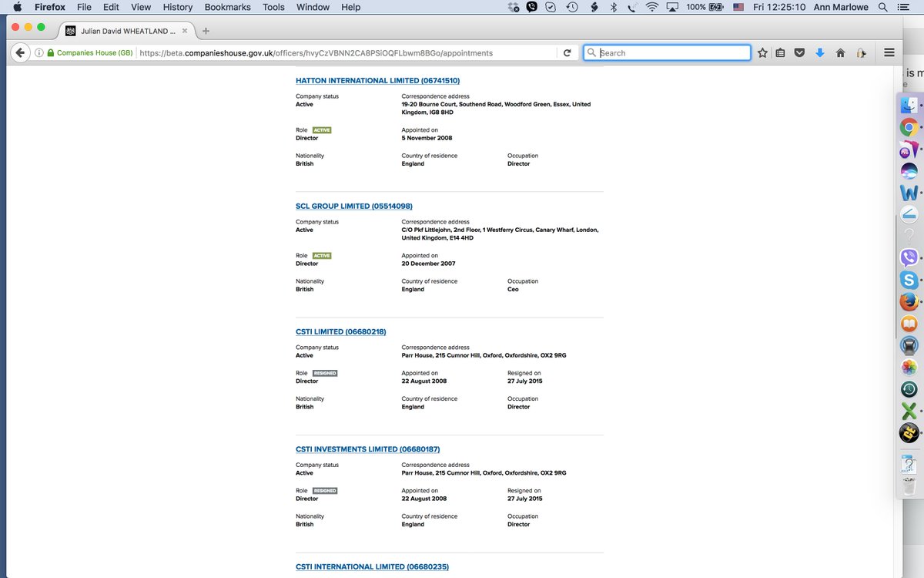Open SCL GROUP LIMITED (05514098) link
Screen dimensions: 924x578
pos(354,206)
